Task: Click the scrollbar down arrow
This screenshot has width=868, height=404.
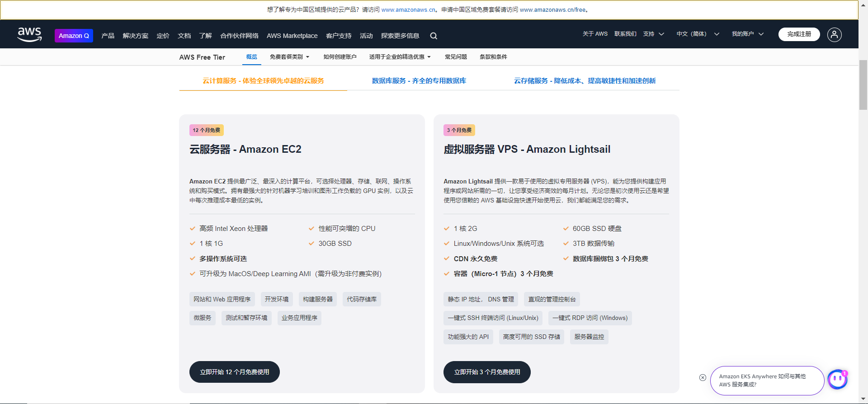Action: point(863,400)
